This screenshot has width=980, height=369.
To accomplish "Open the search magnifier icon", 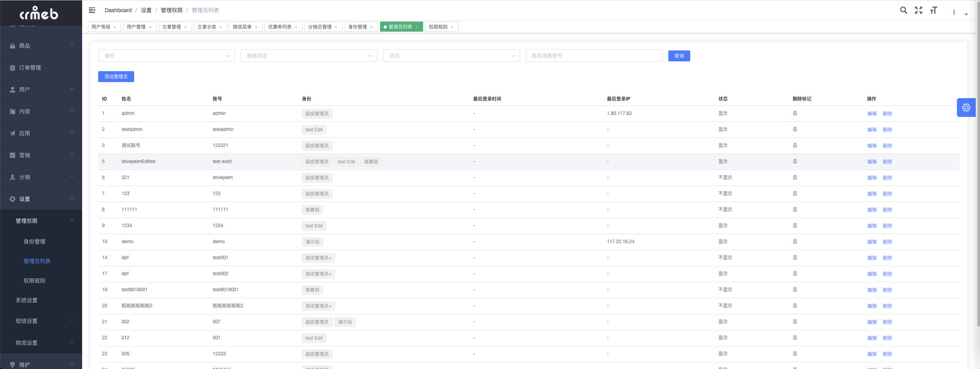I will coord(903,10).
